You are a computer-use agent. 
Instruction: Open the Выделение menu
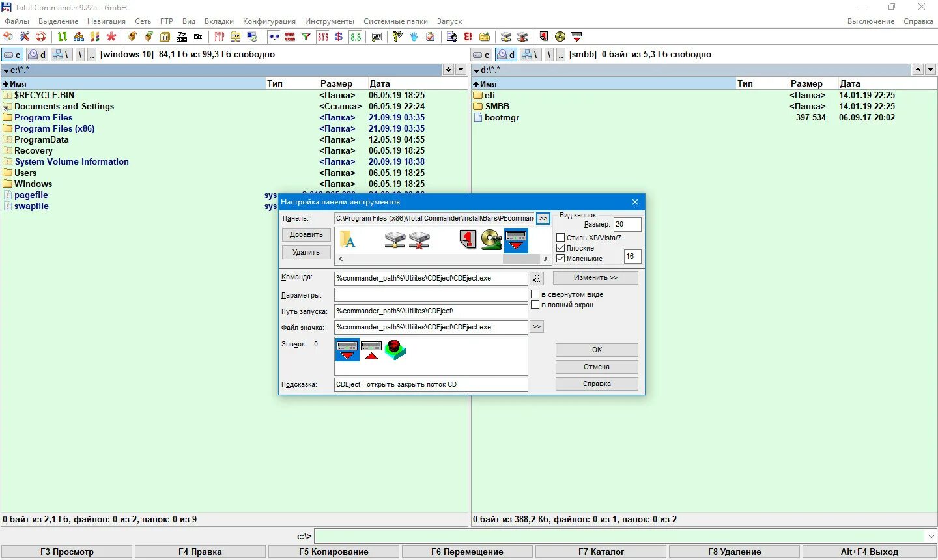[x=58, y=21]
